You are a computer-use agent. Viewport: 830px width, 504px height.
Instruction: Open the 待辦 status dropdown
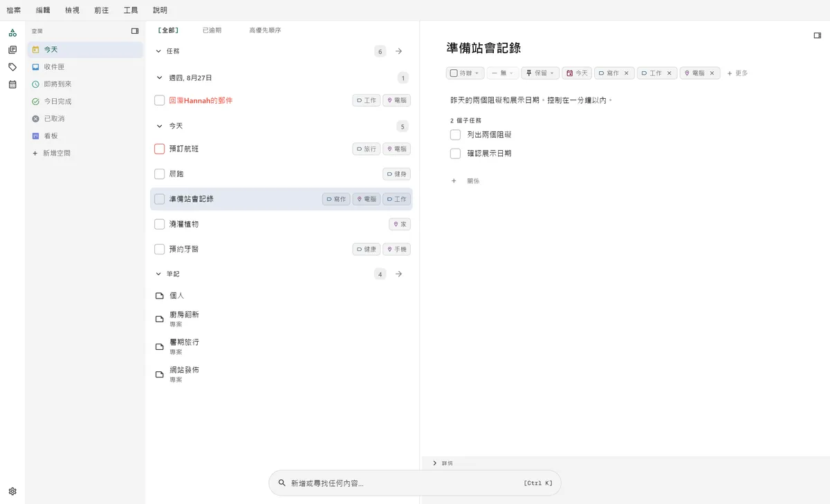[x=465, y=73]
